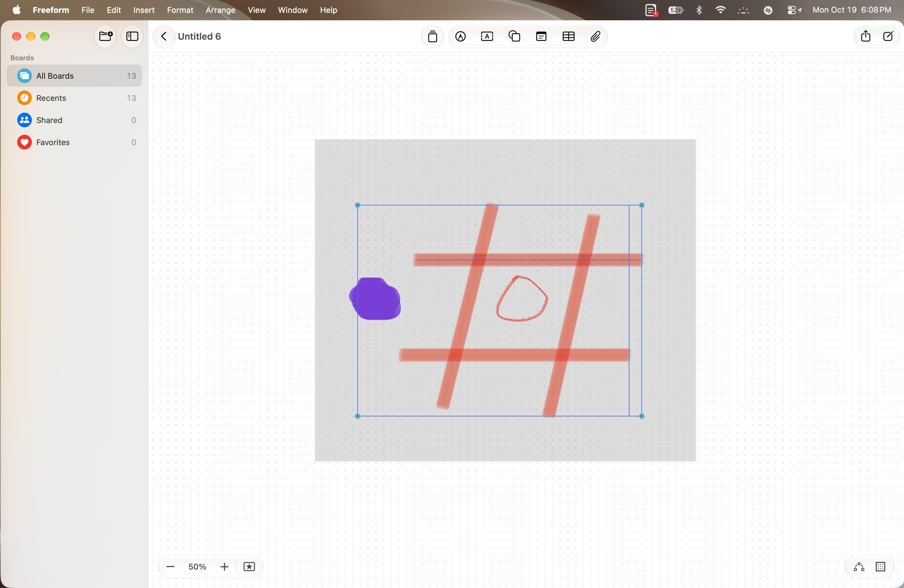Image resolution: width=904 pixels, height=588 pixels.
Task: Click the date and time display
Action: [852, 10]
